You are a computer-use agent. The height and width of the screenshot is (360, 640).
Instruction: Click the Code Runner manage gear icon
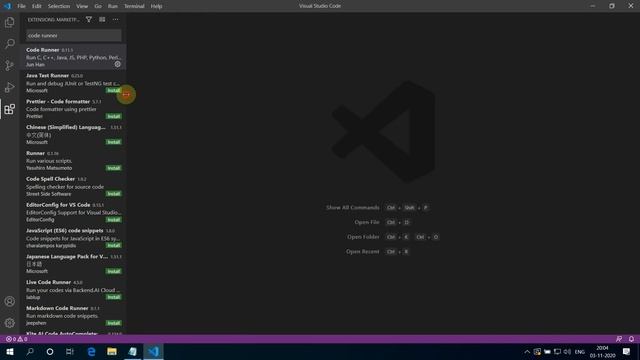coord(118,64)
